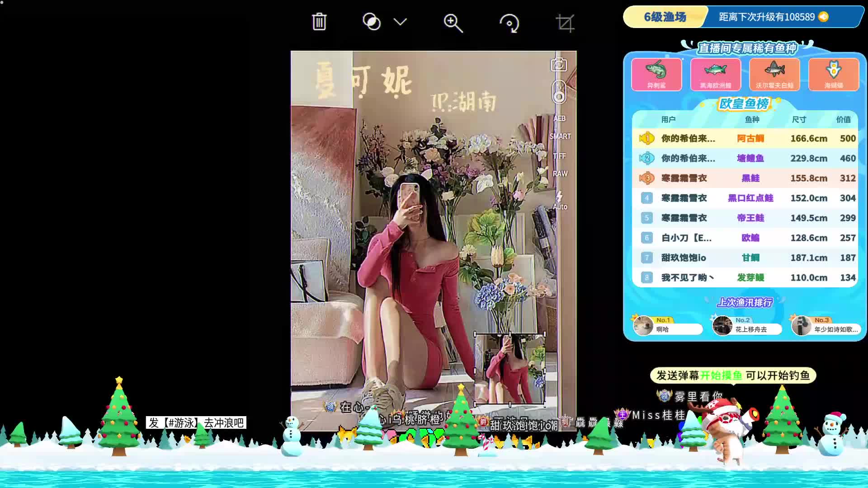Image resolution: width=868 pixels, height=488 pixels.
Task: Toggle the RAW format option
Action: pos(560,174)
